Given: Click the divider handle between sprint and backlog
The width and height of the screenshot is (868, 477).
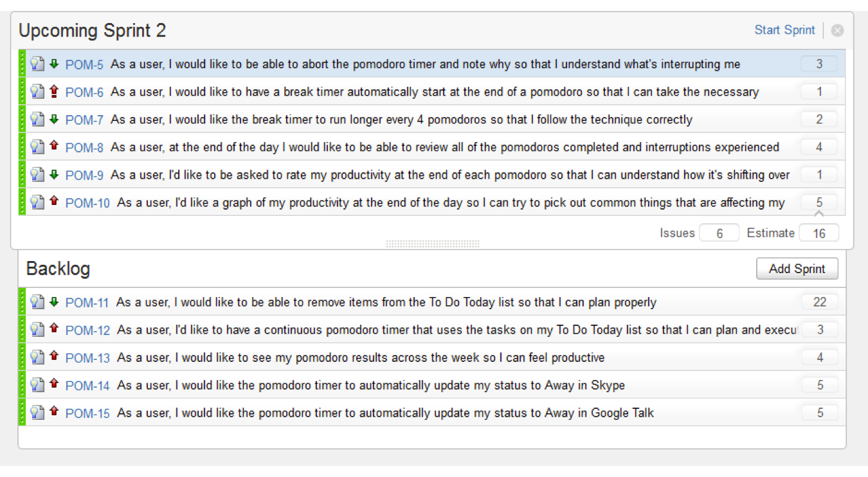Looking at the screenshot, I should (x=433, y=244).
